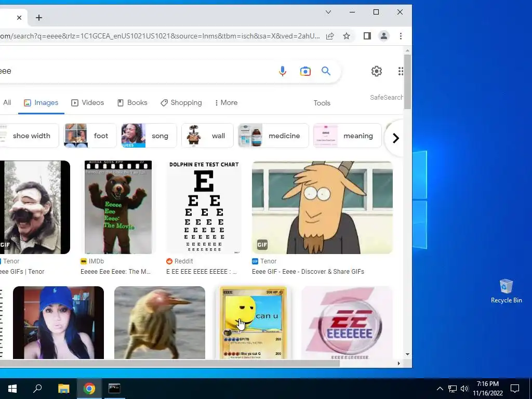Open Google quick settings gear
Viewport: 532px width, 399px height.
point(376,71)
